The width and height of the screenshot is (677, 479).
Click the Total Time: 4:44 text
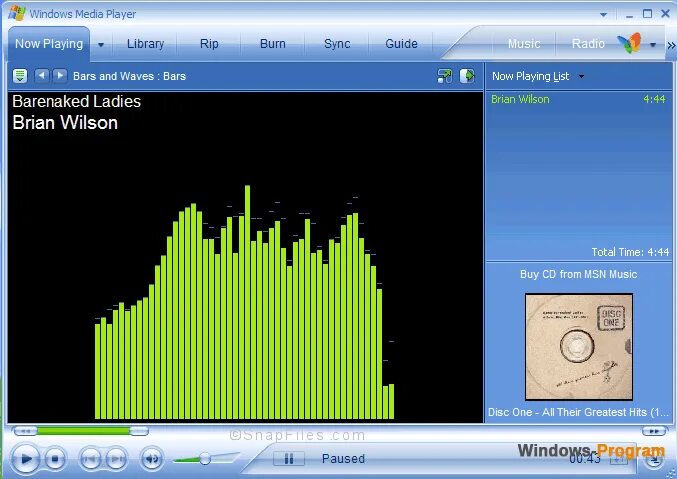tap(630, 252)
